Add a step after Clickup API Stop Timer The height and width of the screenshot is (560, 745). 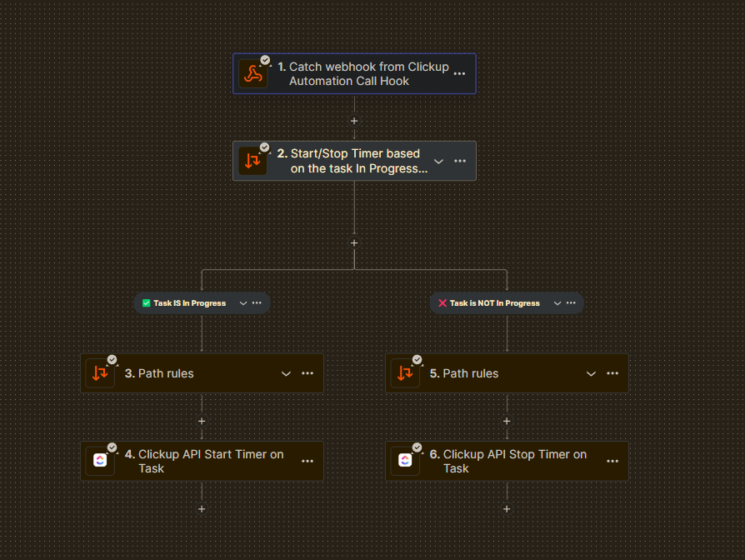coord(507,509)
